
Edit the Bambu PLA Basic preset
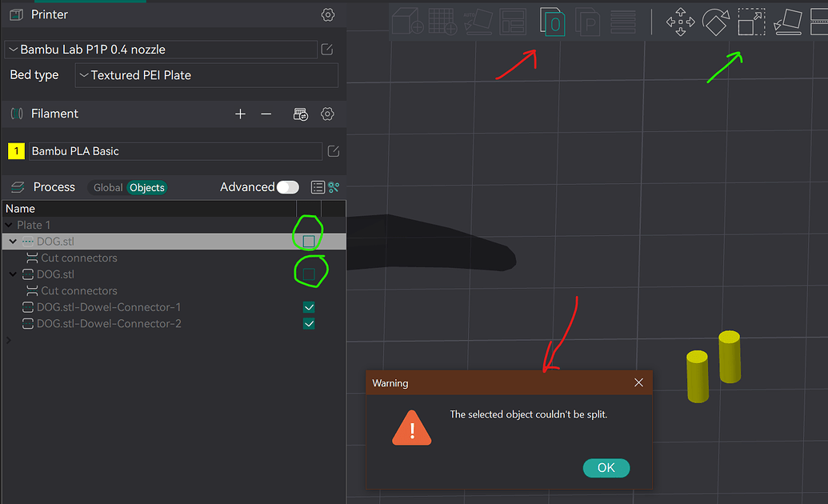(334, 151)
